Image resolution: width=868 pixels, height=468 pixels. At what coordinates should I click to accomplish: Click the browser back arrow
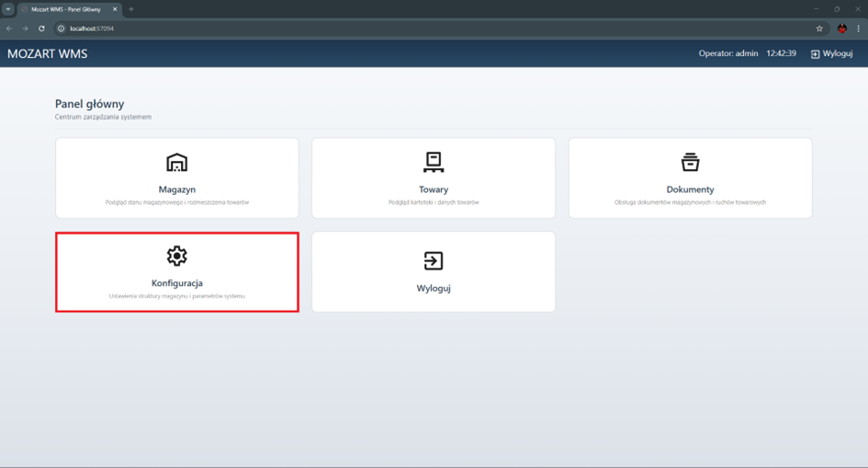pos(9,29)
